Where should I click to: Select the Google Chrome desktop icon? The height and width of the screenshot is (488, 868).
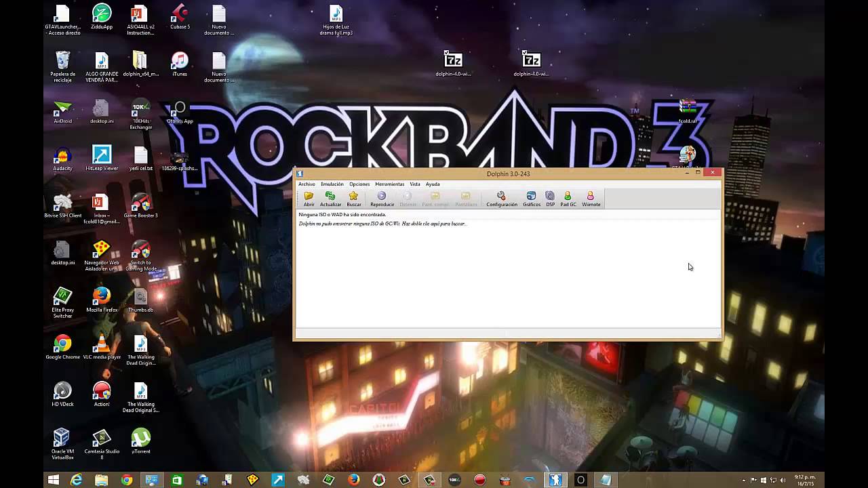(62, 348)
